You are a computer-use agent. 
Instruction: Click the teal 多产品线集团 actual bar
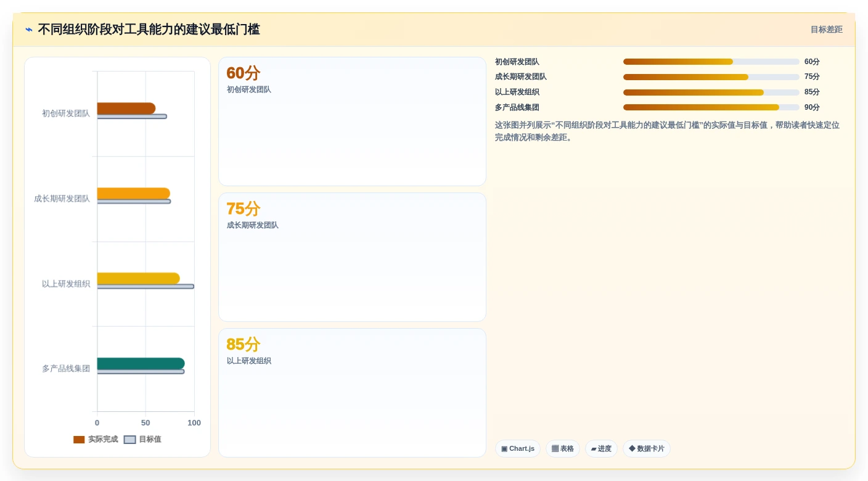(x=141, y=364)
